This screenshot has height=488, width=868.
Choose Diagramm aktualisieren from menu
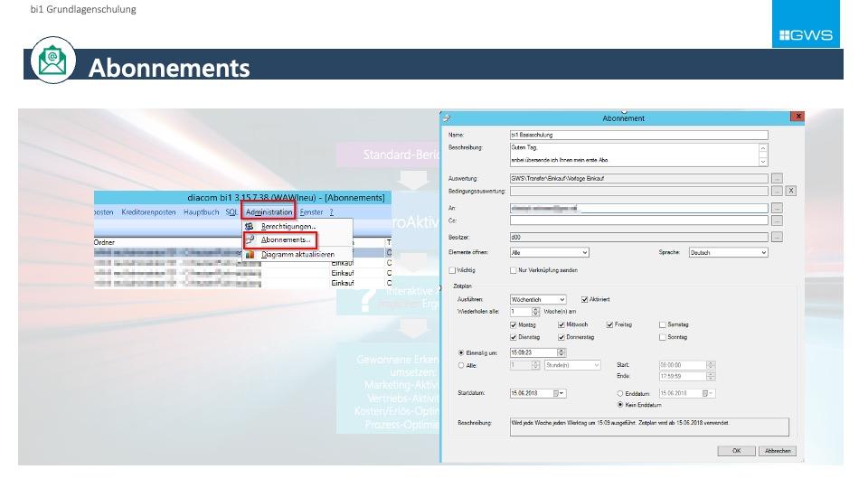(x=297, y=255)
